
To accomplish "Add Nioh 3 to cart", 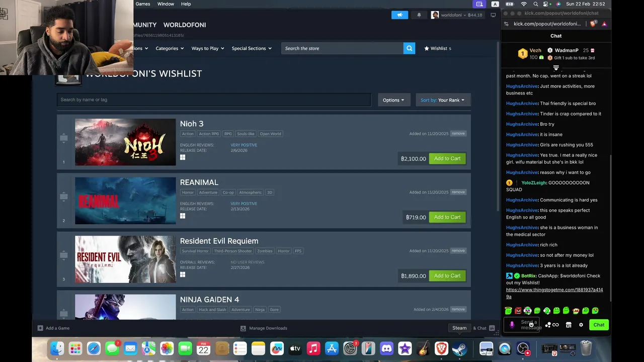I will (x=447, y=158).
